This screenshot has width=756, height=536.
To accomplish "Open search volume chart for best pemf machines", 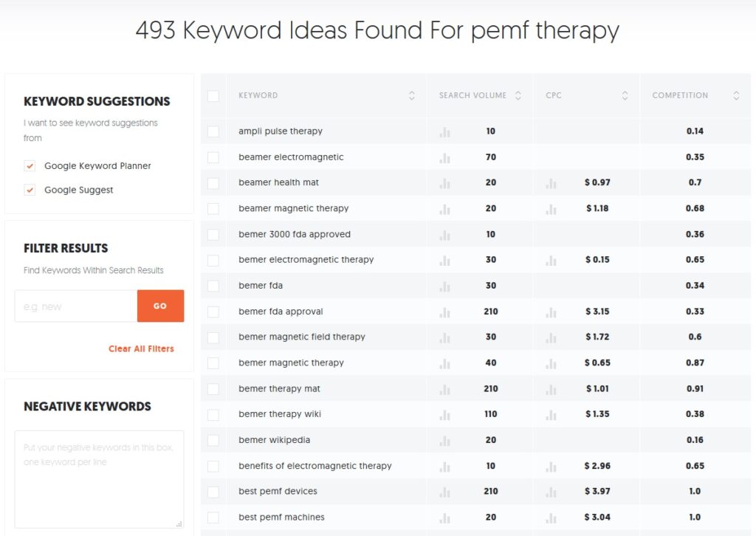I will pos(444,518).
